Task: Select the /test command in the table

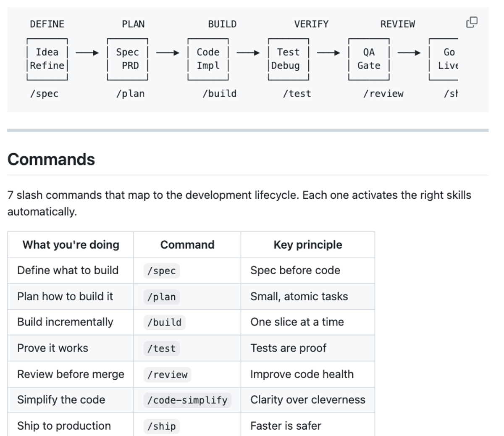Action: click(x=161, y=349)
